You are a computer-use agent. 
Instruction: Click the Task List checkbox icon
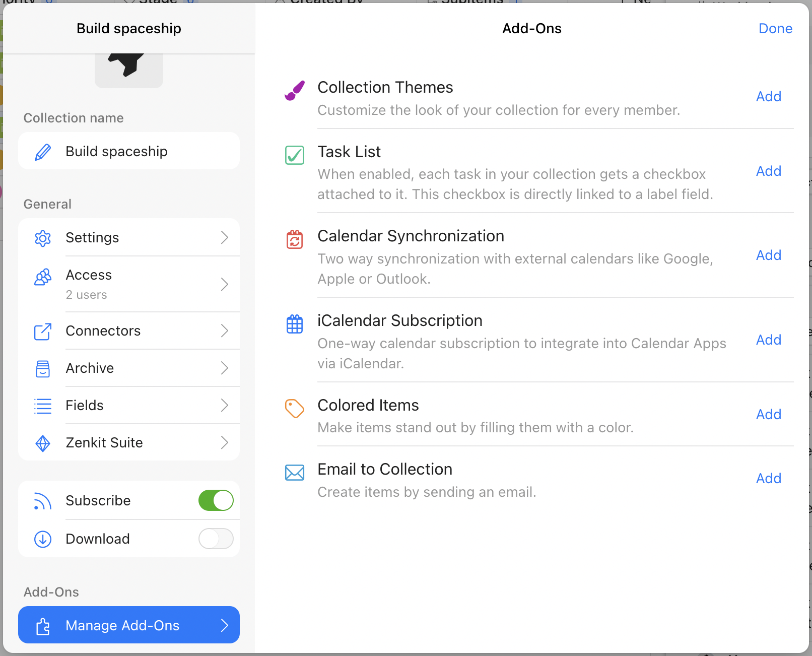tap(295, 156)
